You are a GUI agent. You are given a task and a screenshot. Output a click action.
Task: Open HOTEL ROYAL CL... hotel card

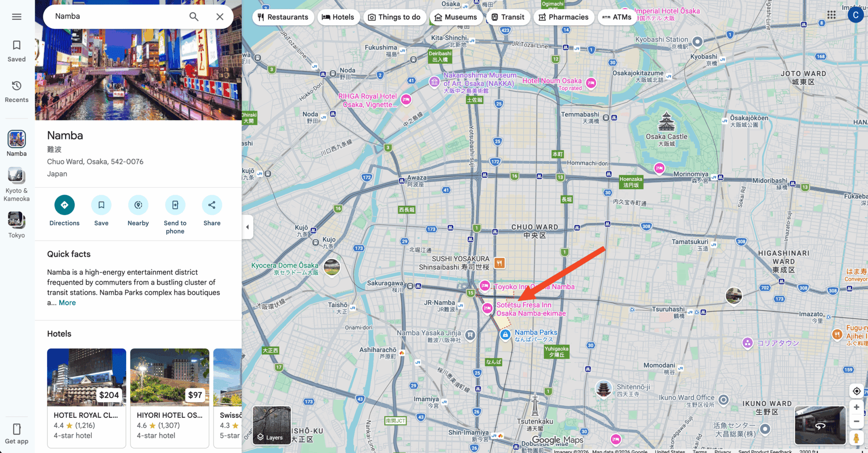[86, 397]
